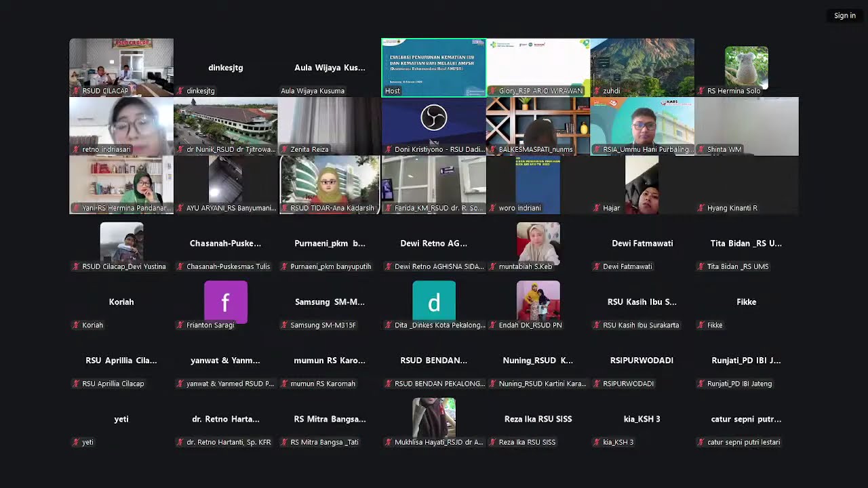Click the Sign in button
This screenshot has height=488, width=868.
tap(844, 16)
